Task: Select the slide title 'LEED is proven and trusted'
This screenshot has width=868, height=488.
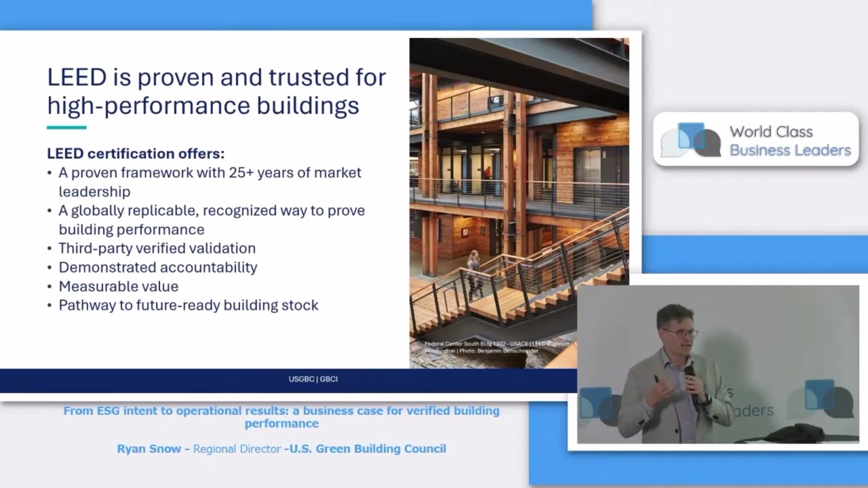Action: click(216, 91)
